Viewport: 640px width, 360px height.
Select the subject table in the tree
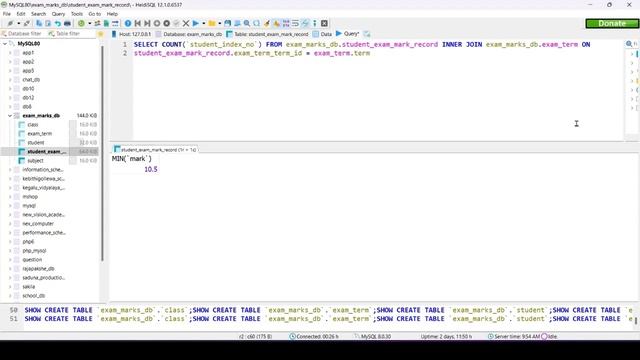(x=36, y=160)
